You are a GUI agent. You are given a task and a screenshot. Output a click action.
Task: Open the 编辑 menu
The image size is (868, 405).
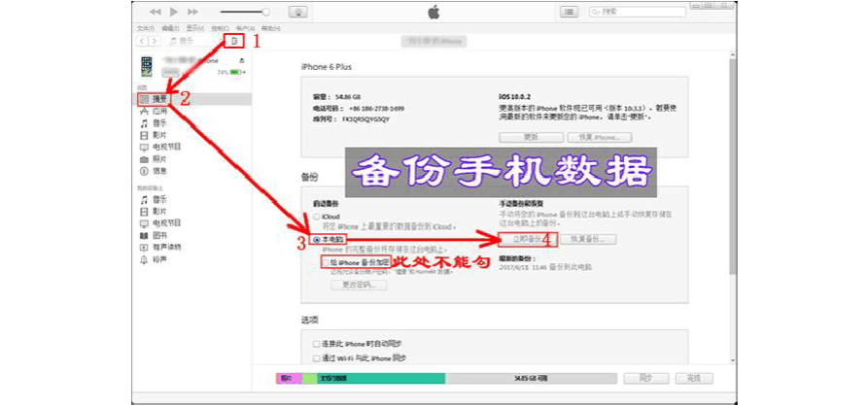tap(170, 27)
